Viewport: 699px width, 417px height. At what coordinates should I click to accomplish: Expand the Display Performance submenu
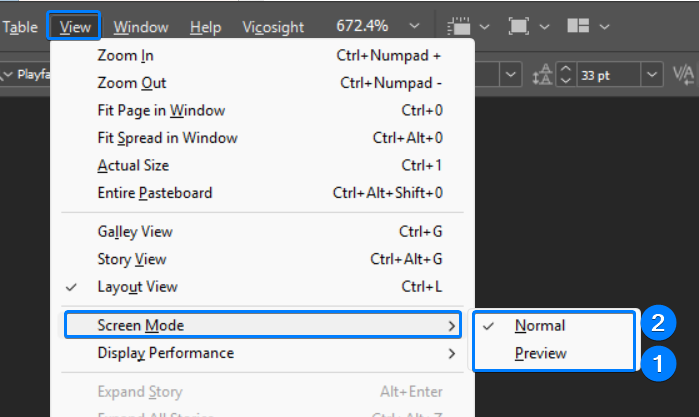click(263, 353)
